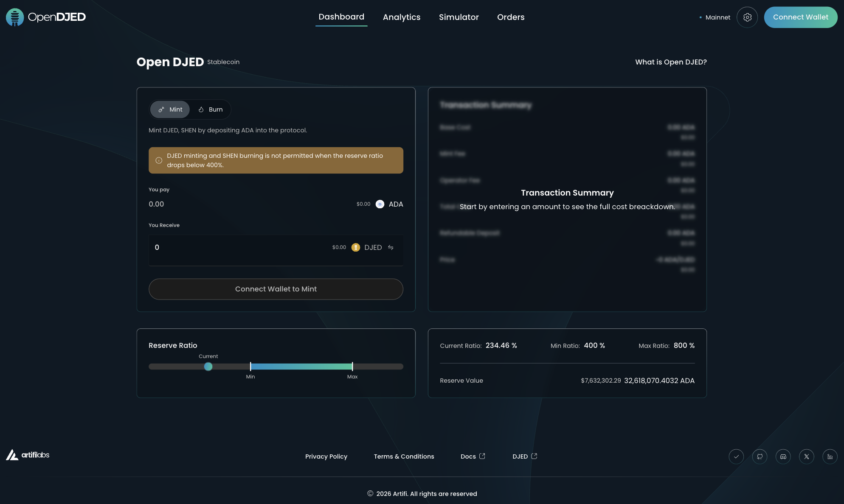Screen dimensions: 844x504
Task: Switch to Burn mode
Action: click(x=211, y=109)
